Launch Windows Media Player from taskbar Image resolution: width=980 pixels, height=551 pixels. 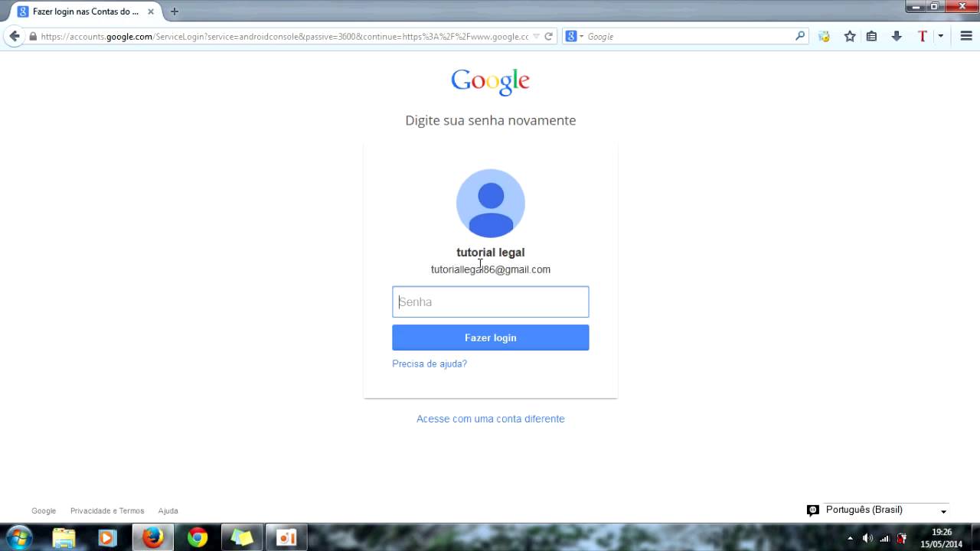click(107, 538)
